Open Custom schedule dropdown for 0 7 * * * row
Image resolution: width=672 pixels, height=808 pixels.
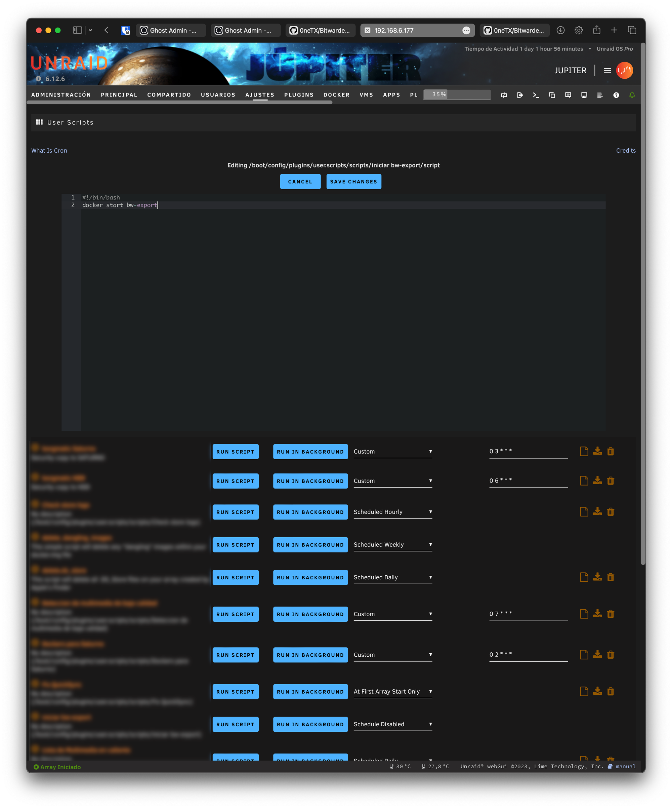[x=393, y=614]
